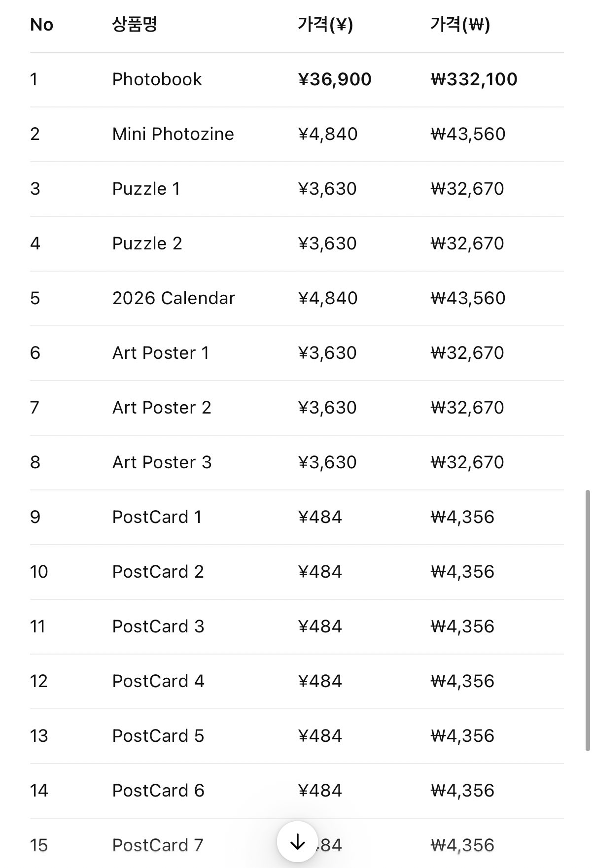The image size is (594, 868).
Task: Click Art Poster 2 won price
Action: coord(467,408)
